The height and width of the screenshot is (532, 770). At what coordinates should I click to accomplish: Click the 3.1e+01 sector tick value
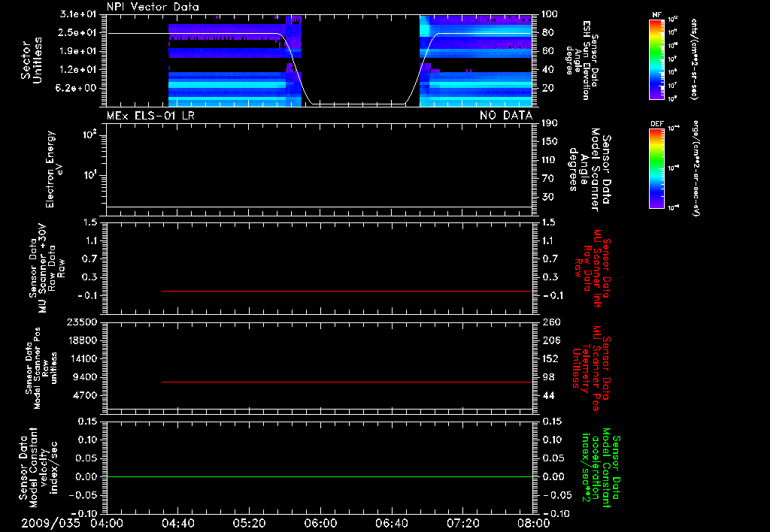(x=78, y=14)
